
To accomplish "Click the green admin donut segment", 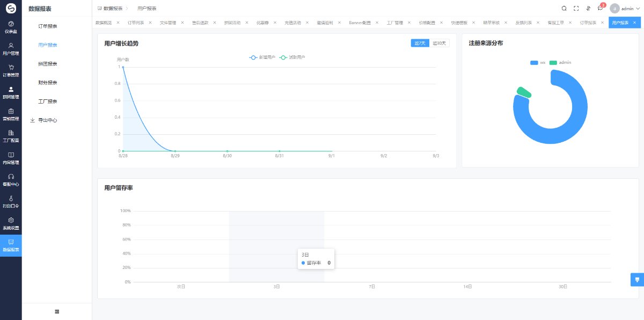I will [524, 92].
